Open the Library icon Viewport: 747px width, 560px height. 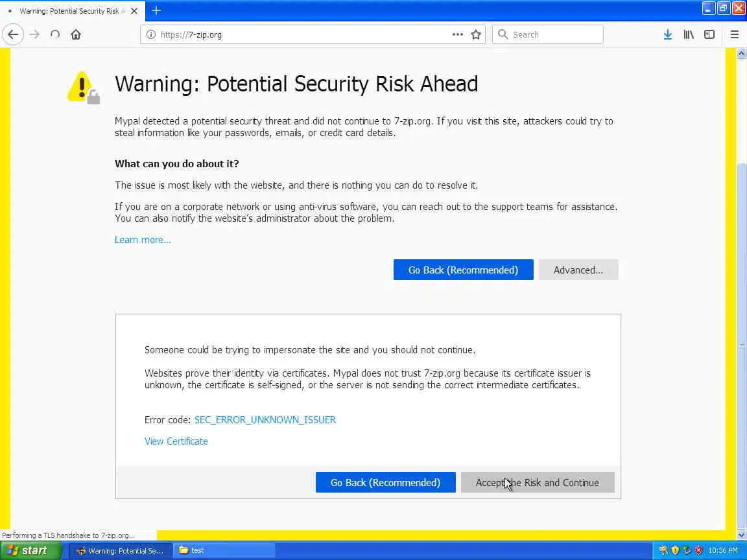689,34
